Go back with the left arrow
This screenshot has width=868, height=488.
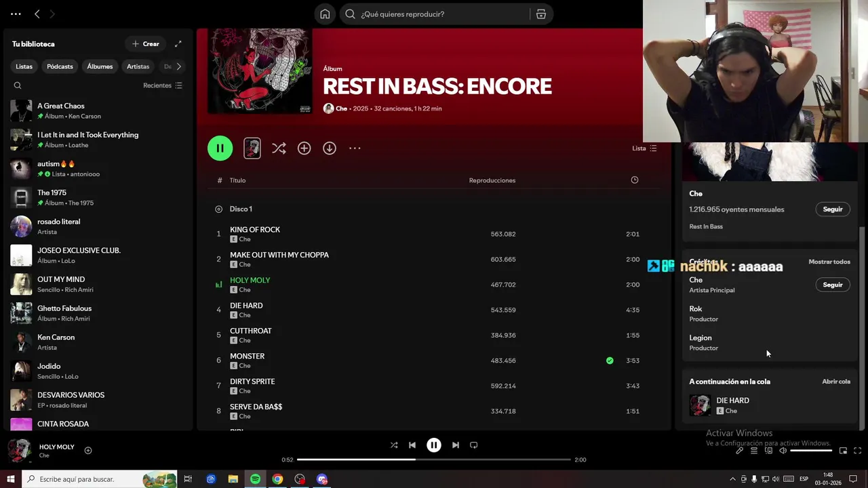37,14
